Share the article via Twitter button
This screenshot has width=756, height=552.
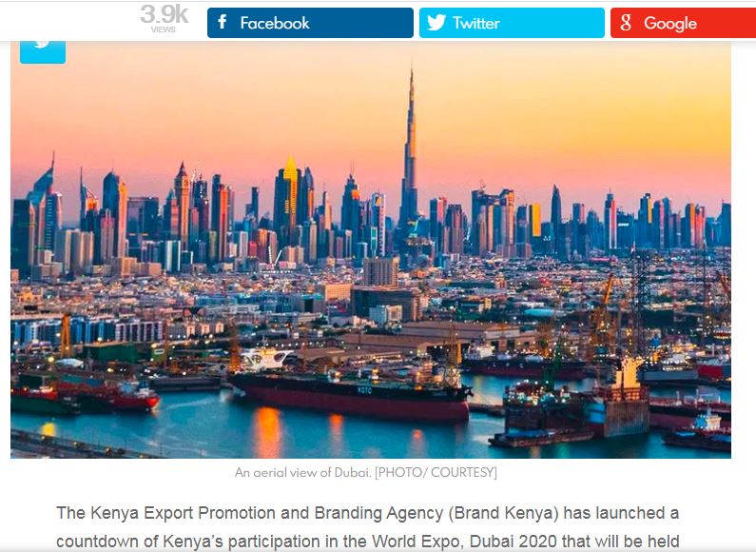click(x=512, y=23)
